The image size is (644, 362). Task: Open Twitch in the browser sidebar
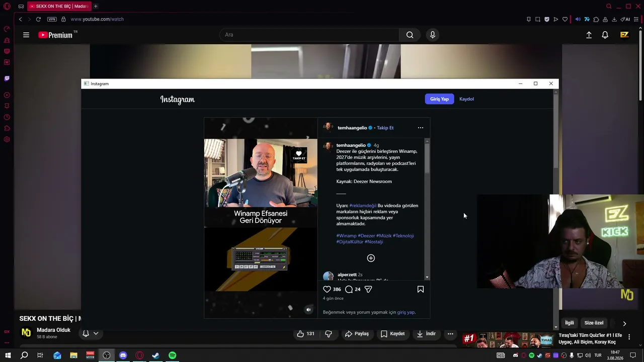point(7,78)
